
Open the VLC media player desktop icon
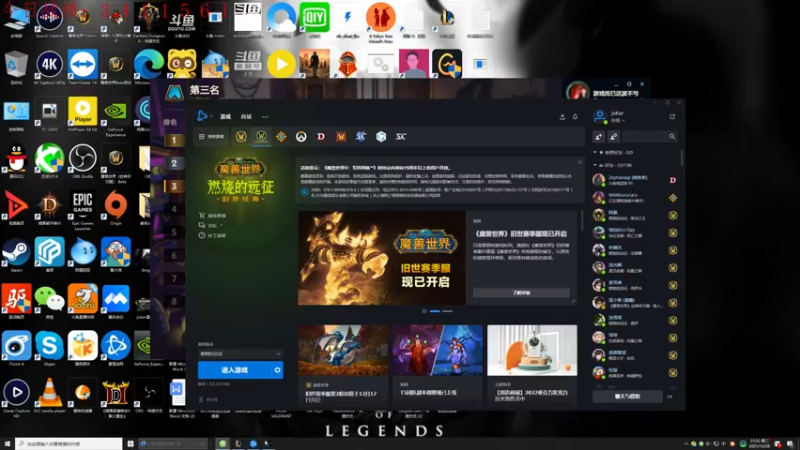click(49, 395)
